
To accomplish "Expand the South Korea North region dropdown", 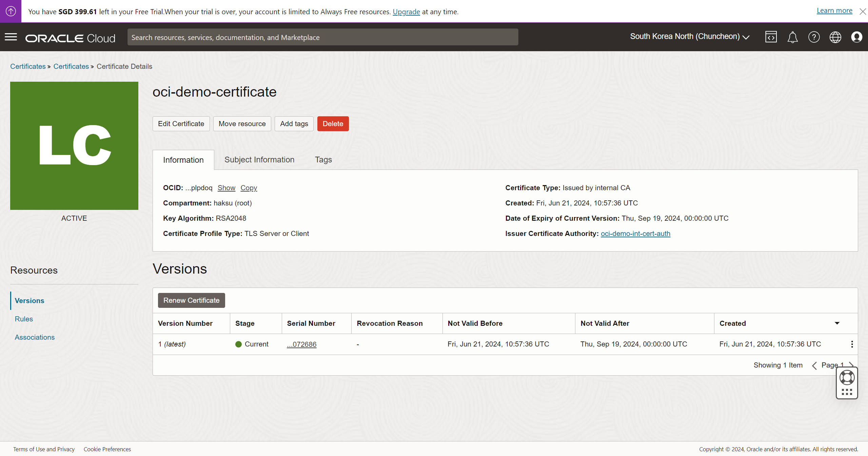I will click(x=690, y=37).
